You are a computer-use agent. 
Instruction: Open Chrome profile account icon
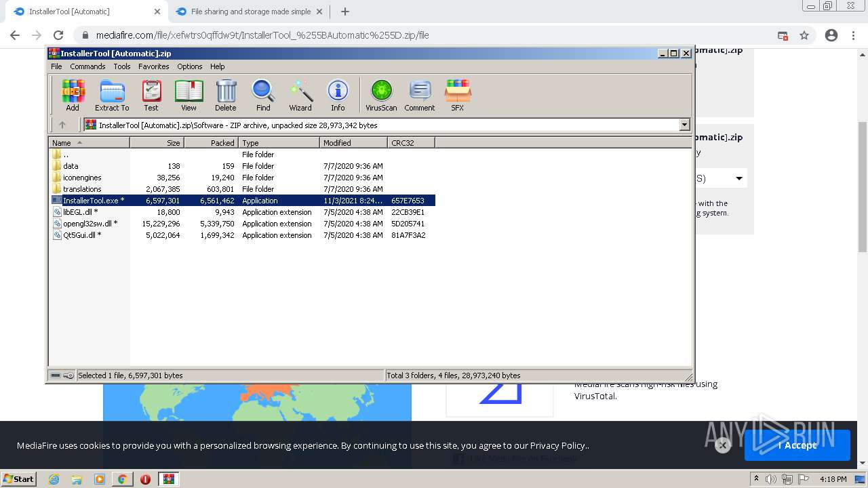[x=831, y=35]
